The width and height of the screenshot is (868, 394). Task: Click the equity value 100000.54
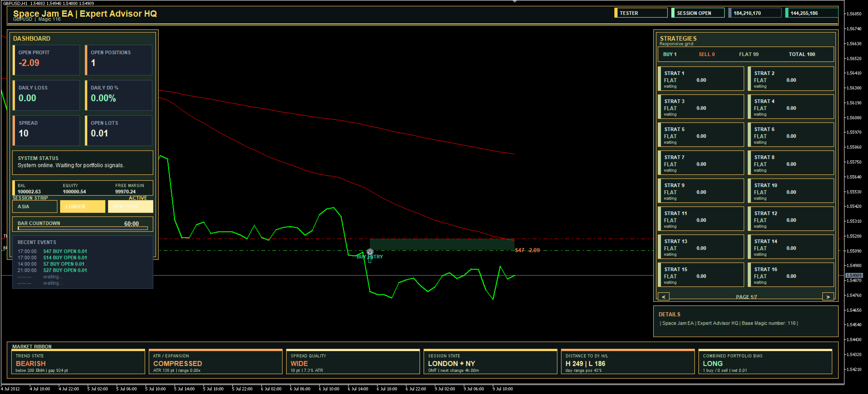(74, 192)
